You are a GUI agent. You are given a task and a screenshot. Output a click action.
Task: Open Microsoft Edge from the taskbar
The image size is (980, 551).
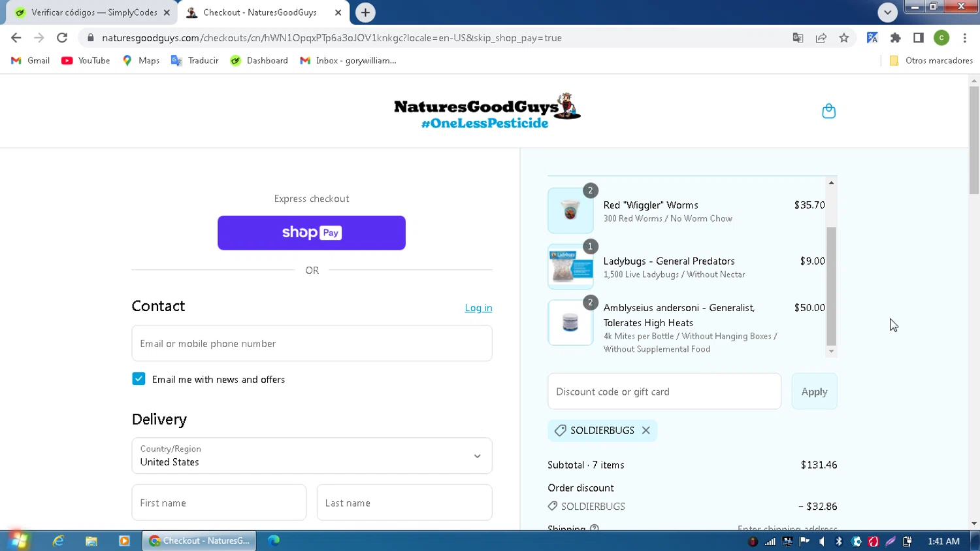(274, 541)
